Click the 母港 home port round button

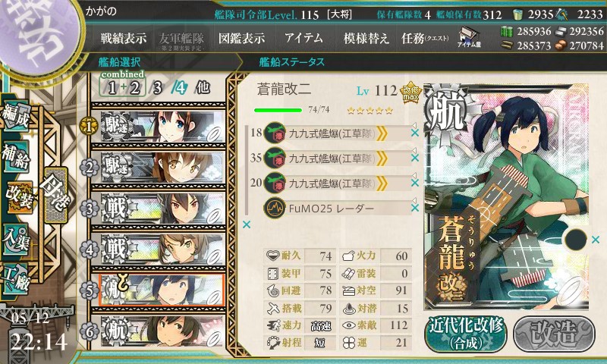coord(55,194)
